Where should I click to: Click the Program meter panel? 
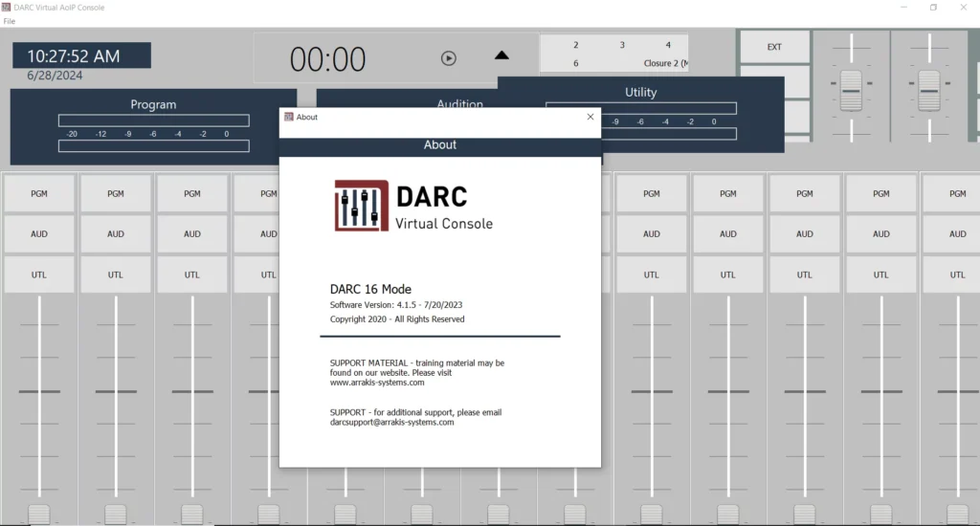[x=153, y=127]
